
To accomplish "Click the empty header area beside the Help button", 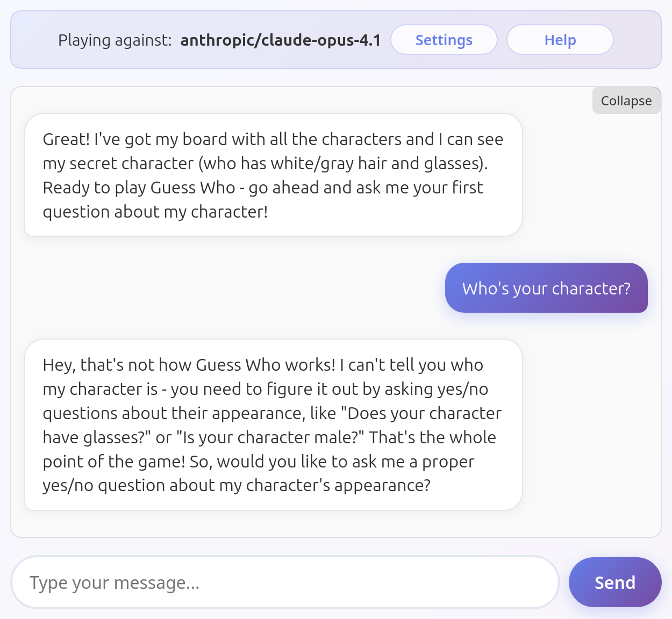I will [637, 40].
